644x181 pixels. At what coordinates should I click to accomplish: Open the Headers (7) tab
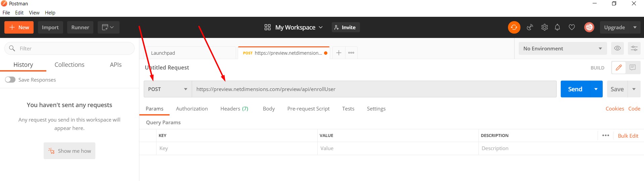(234, 108)
